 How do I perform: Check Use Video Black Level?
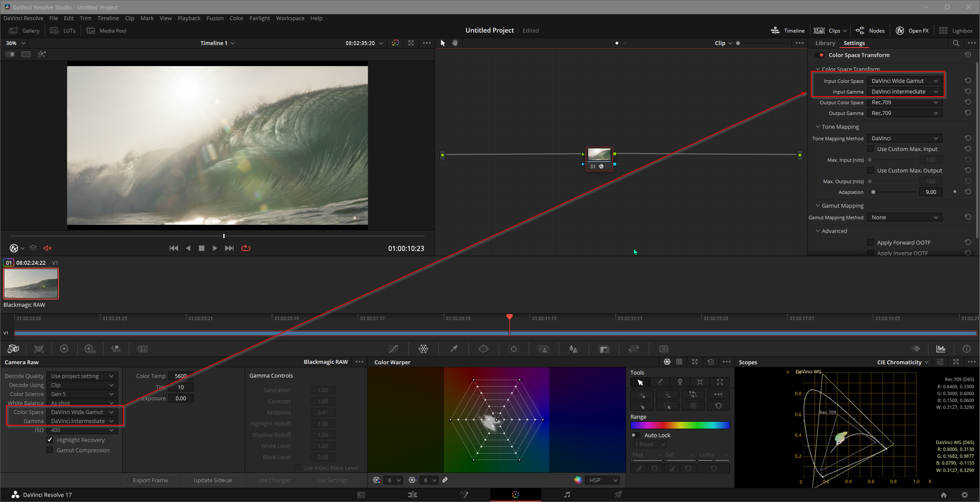(x=296, y=468)
